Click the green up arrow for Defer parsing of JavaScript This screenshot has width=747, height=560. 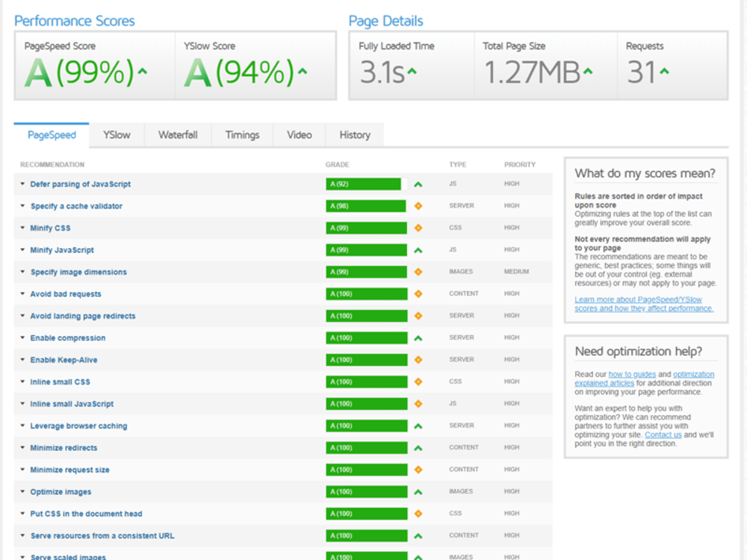coord(418,184)
